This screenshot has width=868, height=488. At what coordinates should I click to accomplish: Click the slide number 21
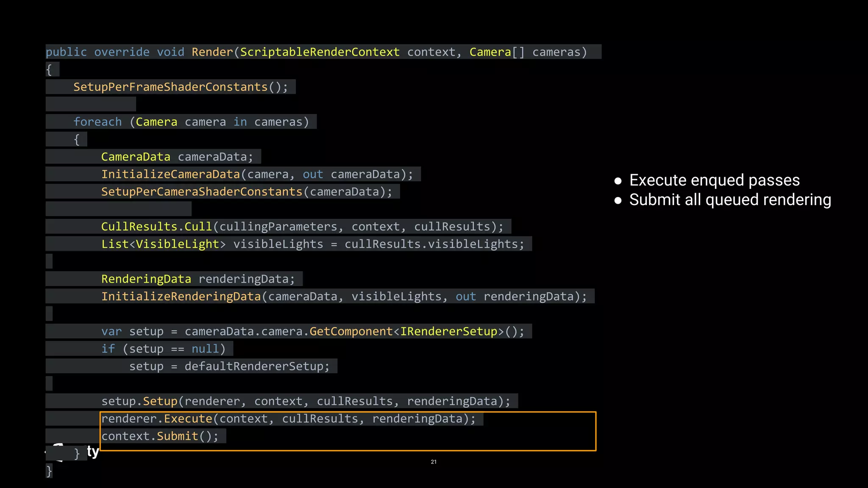[x=434, y=462]
